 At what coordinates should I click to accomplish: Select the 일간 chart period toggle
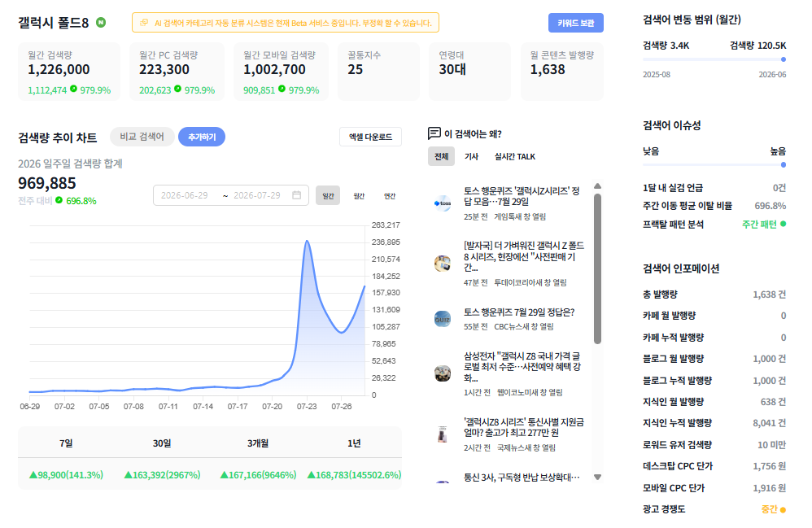tap(328, 196)
